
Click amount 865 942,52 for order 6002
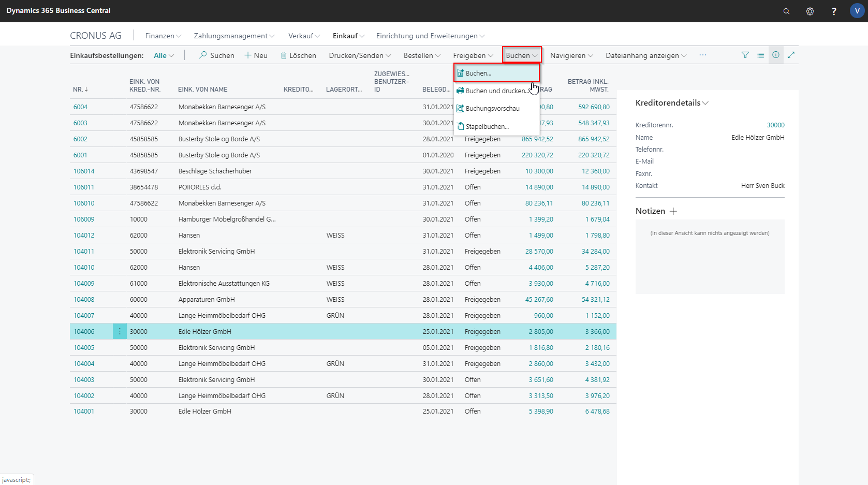click(537, 139)
